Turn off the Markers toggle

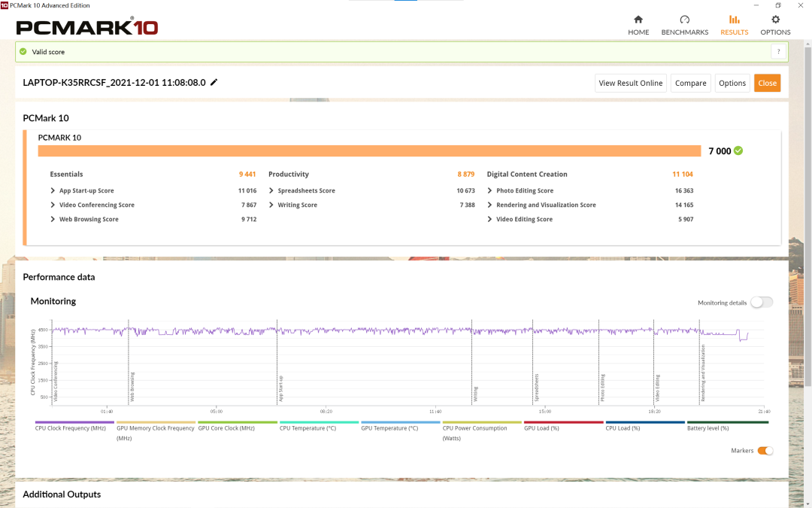pyautogui.click(x=765, y=451)
